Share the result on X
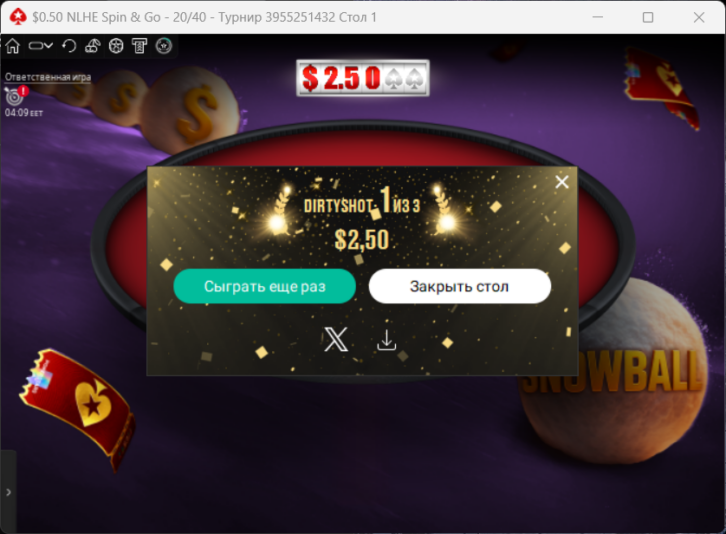 coord(336,339)
